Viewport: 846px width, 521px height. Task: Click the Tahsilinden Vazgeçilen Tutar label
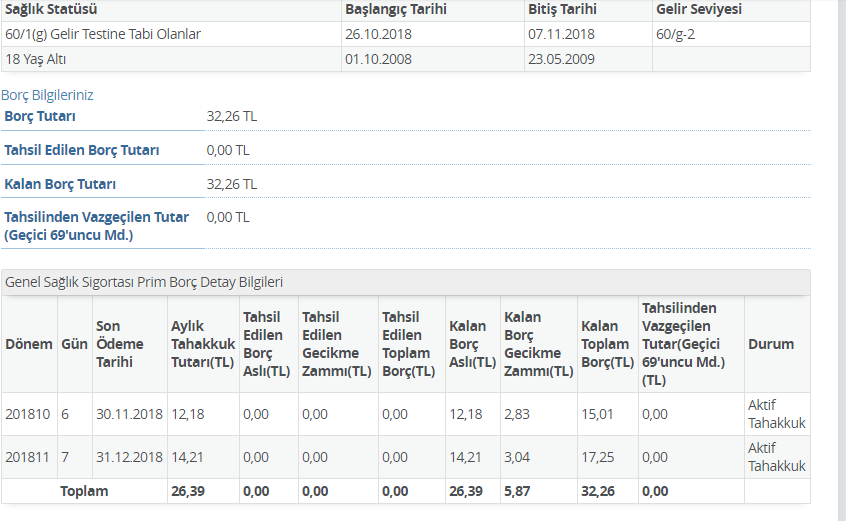click(97, 226)
